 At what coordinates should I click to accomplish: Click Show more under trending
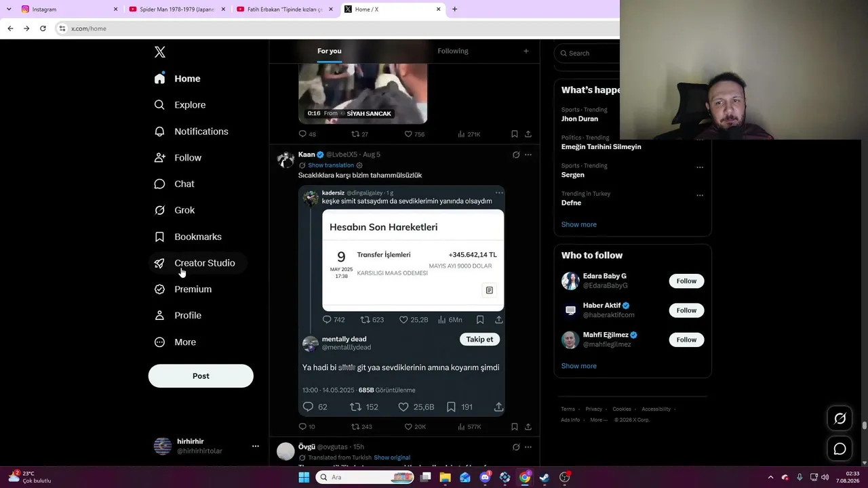[x=579, y=224]
